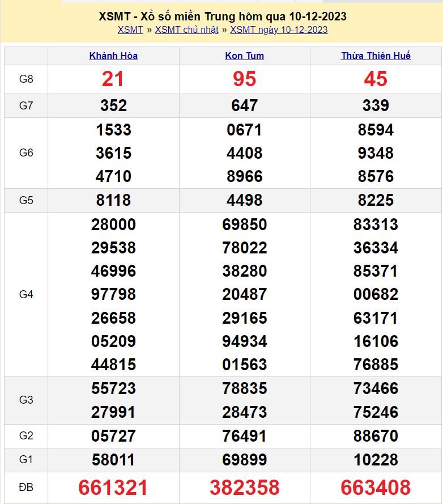The width and height of the screenshot is (443, 504).
Task: Open the XSMT chủ nhật link
Action: pyautogui.click(x=186, y=29)
